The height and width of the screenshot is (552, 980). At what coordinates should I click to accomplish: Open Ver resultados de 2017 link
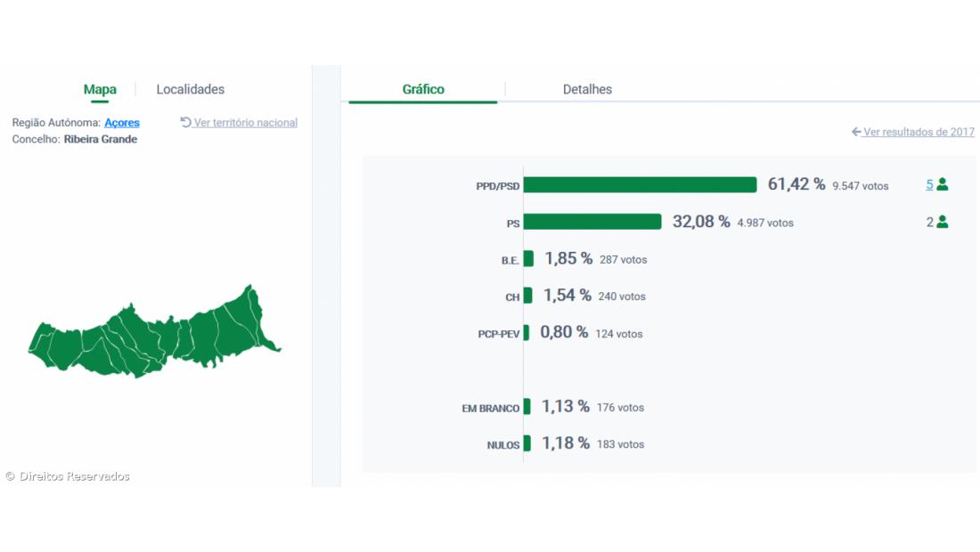coord(919,132)
